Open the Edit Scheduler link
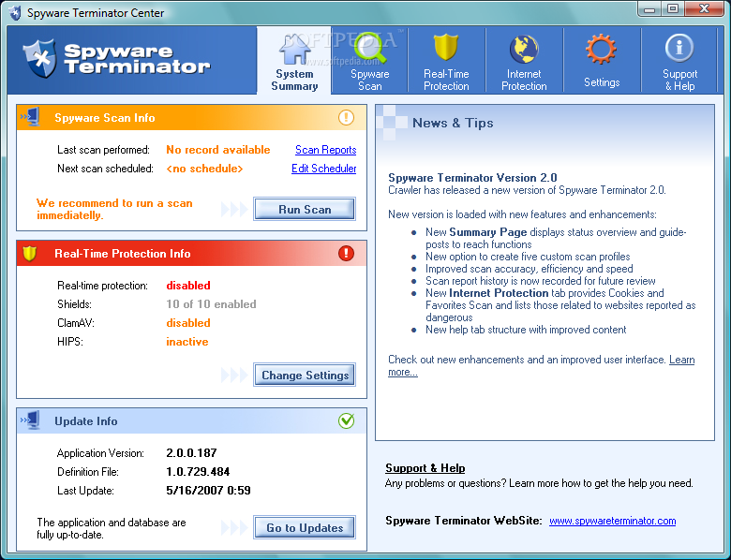Screen dimensions: 731x560 click(x=324, y=169)
